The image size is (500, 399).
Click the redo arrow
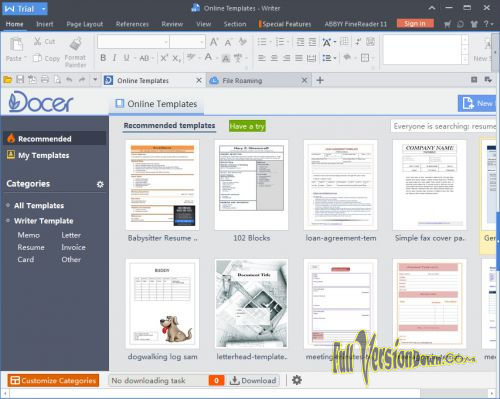82,80
